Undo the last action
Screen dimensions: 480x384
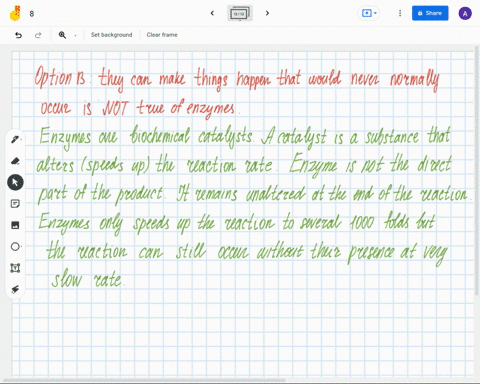pyautogui.click(x=19, y=35)
